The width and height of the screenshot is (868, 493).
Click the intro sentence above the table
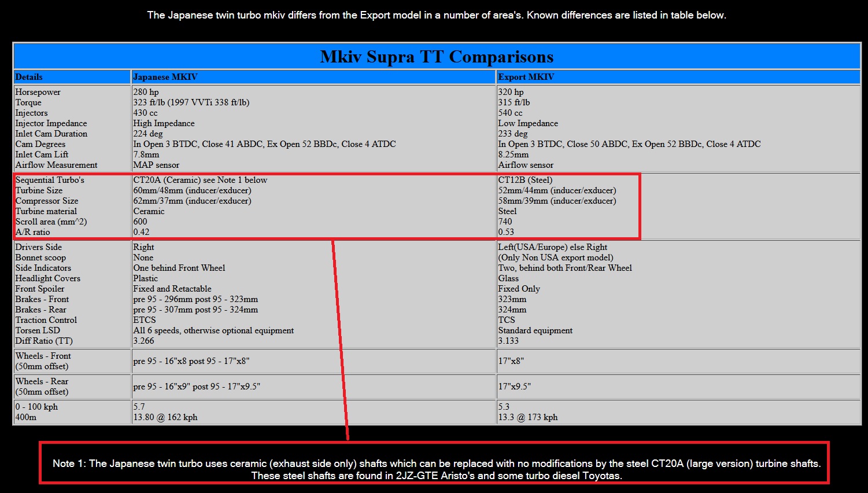pos(437,15)
